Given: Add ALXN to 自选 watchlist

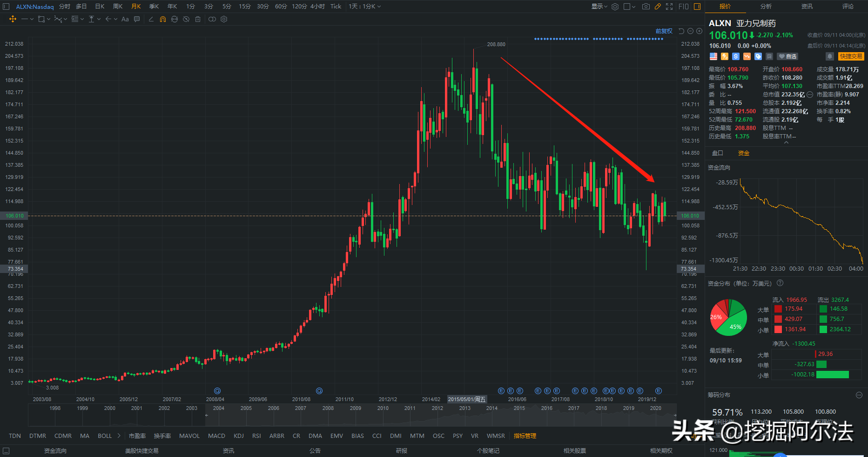Looking at the screenshot, I should pos(787,56).
